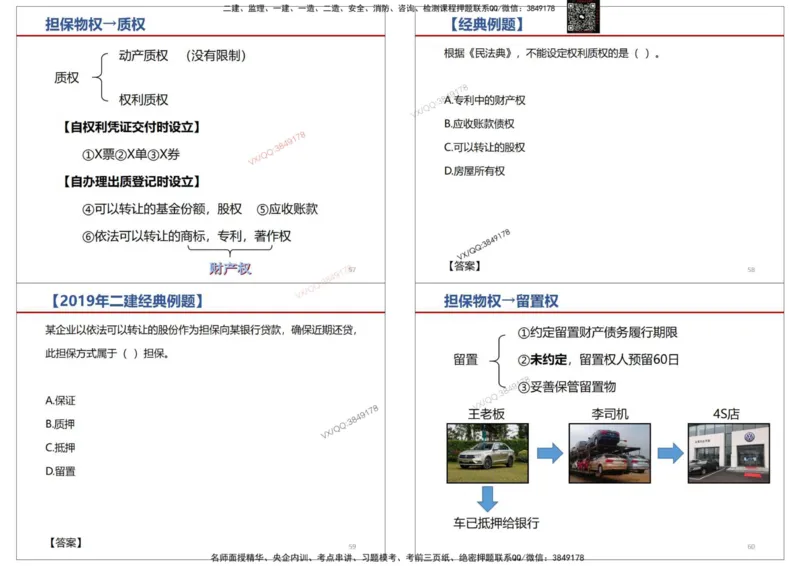Image resolution: width=800 pixels, height=566 pixels.
Task: Select the (没有限制) note
Action: (x=216, y=55)
